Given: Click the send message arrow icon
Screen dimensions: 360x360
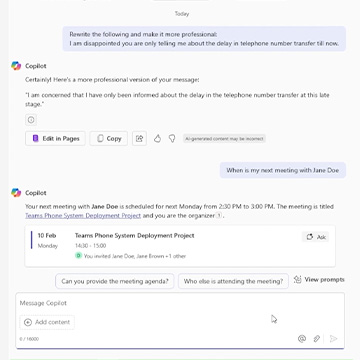Looking at the screenshot, I should [x=333, y=339].
